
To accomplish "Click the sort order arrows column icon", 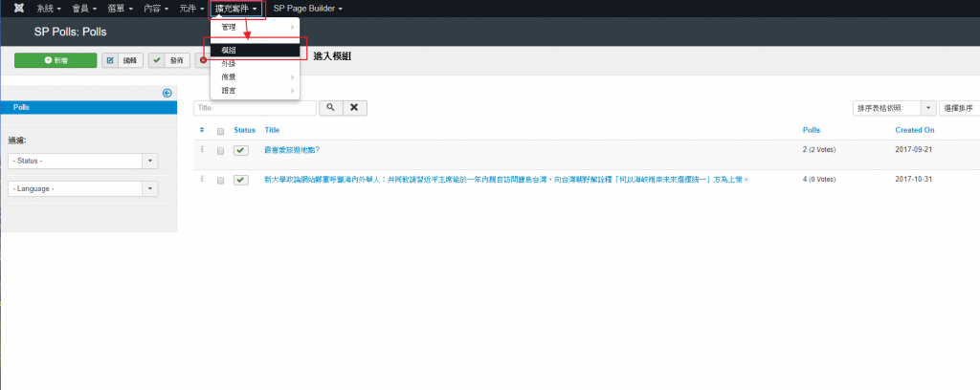I will point(202,130).
